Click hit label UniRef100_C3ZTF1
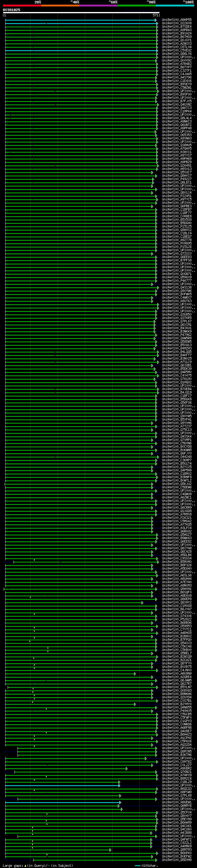The image size is (197, 868). (177, 71)
